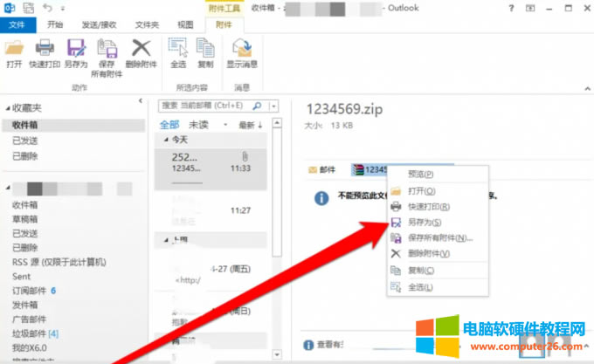
Task: Choose Open in the context menu
Action: click(x=438, y=191)
